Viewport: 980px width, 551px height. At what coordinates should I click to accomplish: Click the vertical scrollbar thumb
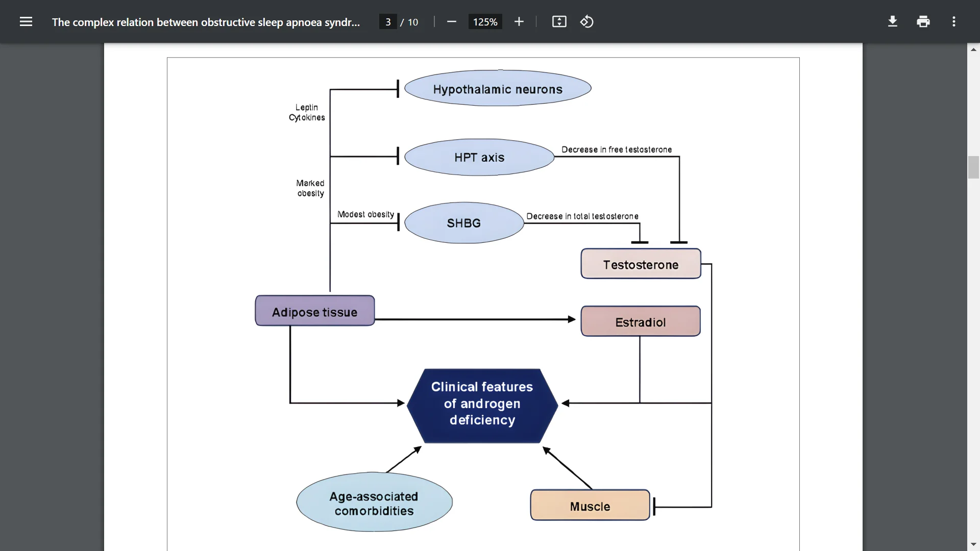tap(973, 167)
